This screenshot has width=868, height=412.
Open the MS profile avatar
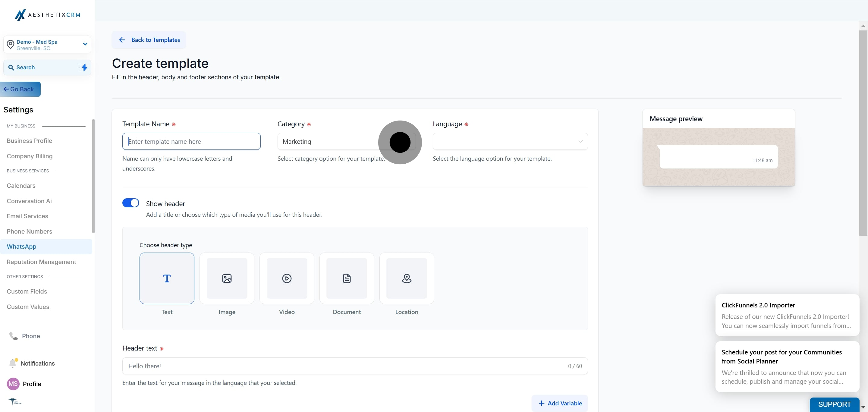[x=13, y=384]
